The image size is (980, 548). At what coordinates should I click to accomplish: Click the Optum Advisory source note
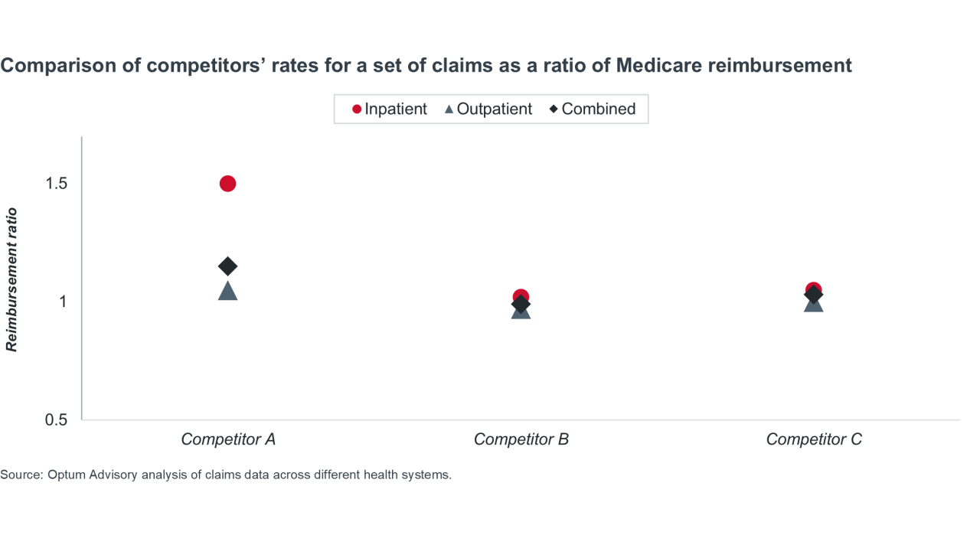pyautogui.click(x=226, y=475)
